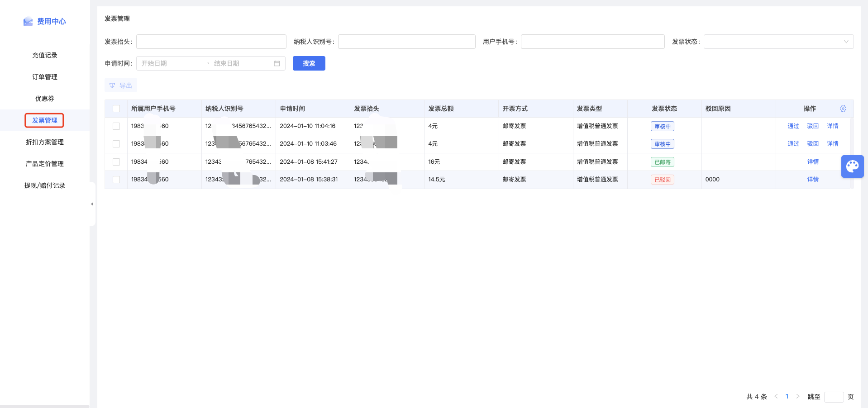Go to next page arrow
This screenshot has width=868, height=408.
coord(798,396)
